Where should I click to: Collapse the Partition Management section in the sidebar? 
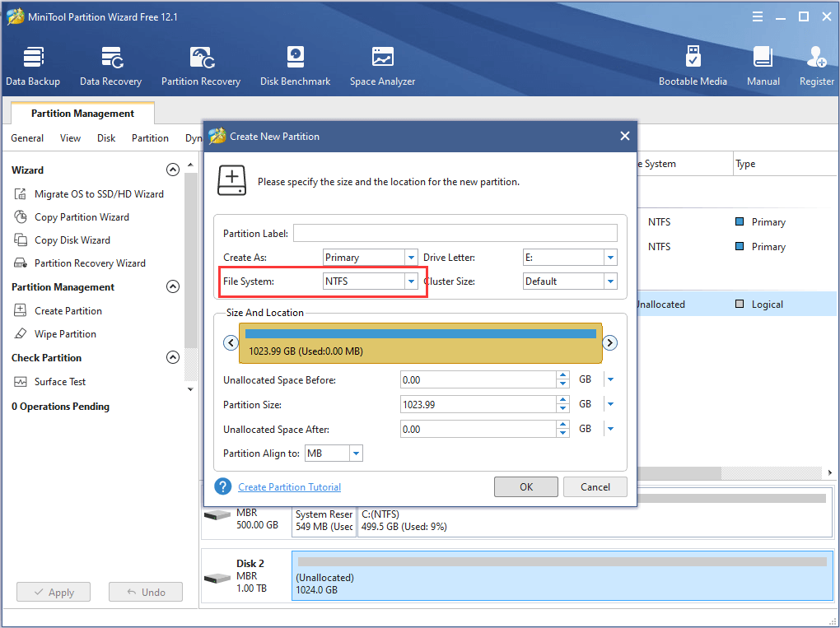172,286
